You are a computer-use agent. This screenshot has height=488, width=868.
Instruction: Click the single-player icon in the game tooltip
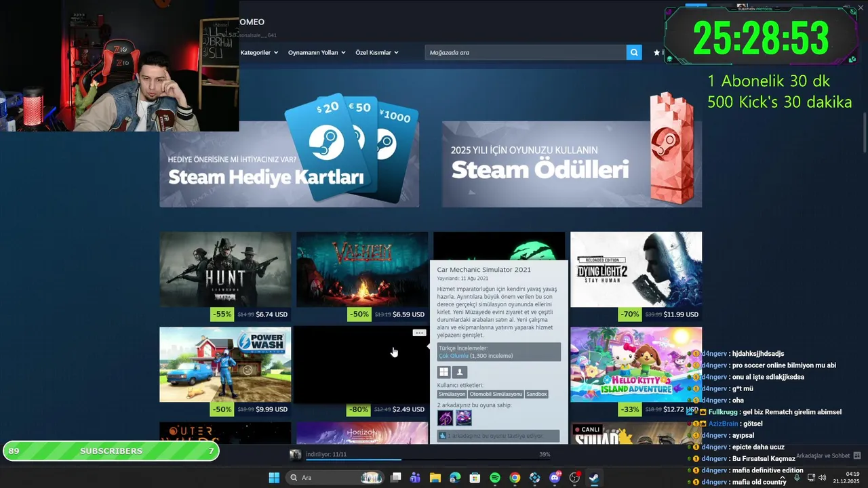[460, 372]
